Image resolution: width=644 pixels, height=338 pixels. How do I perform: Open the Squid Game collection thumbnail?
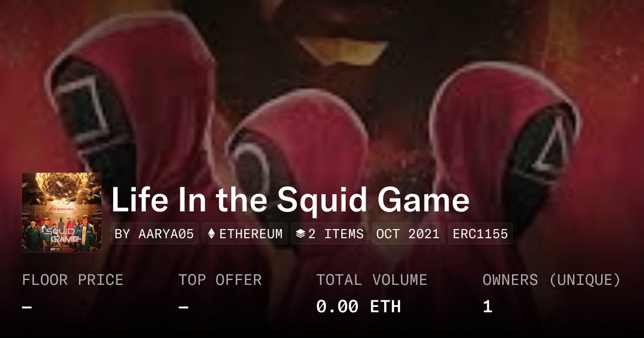point(62,212)
